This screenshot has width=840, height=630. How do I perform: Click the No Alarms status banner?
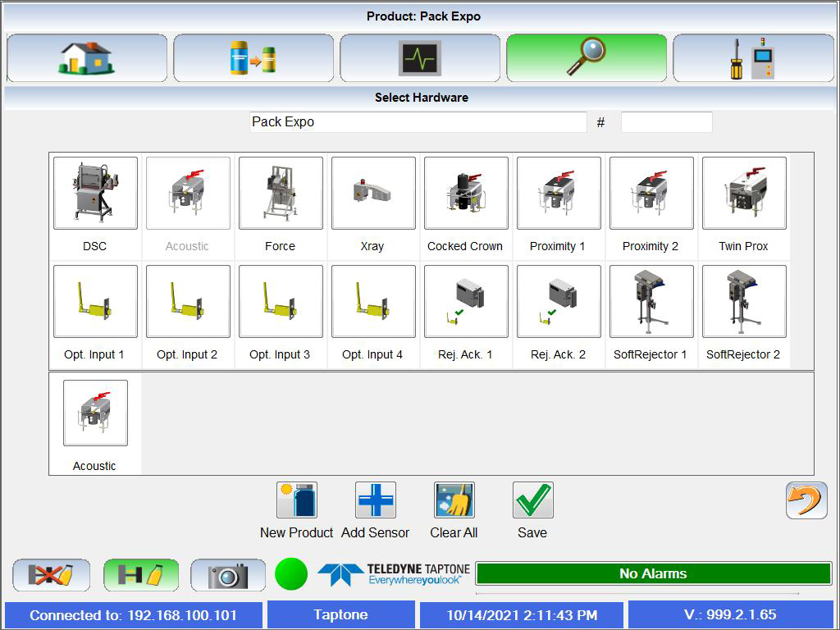tap(652, 573)
